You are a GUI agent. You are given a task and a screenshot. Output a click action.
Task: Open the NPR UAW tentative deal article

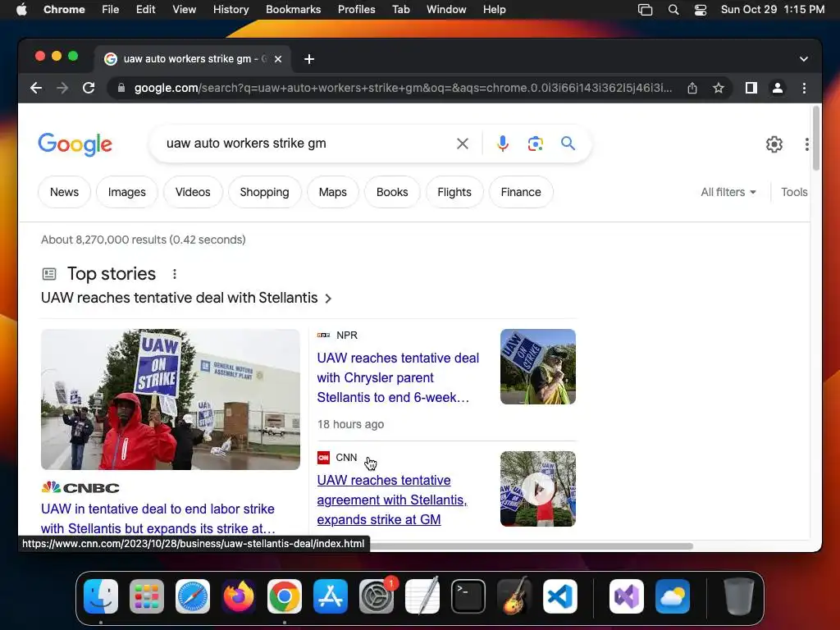[398, 377]
